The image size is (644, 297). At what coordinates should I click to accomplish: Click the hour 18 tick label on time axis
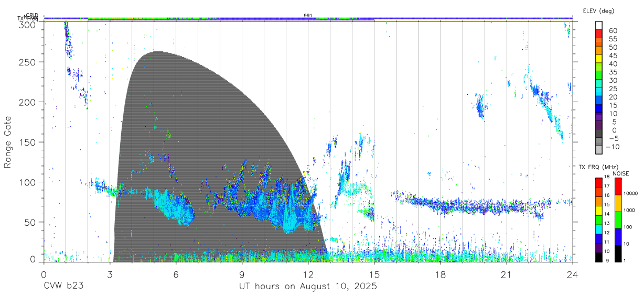click(441, 274)
